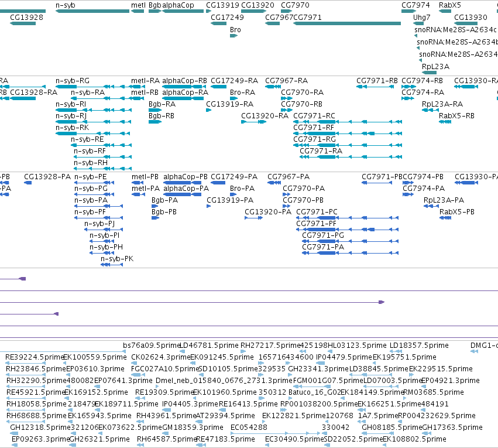Select EST label EK108802.5prime
This screenshot has width=498, height=448.
[414, 439]
